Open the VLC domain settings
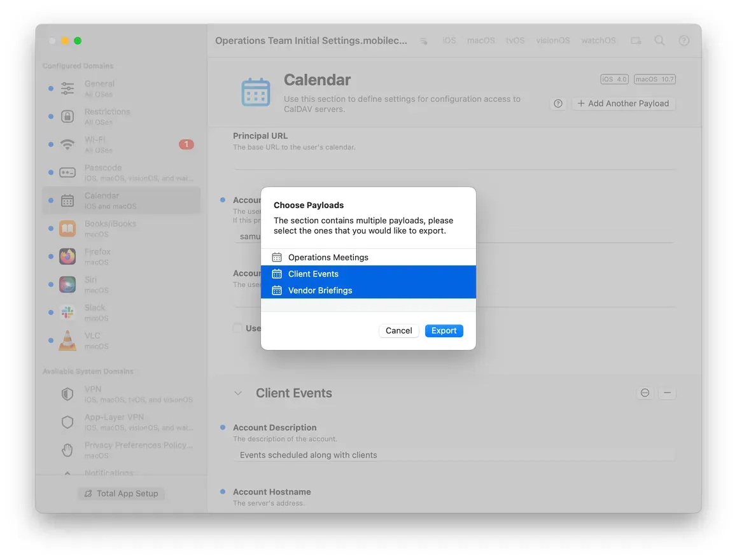The width and height of the screenshot is (737, 560). pos(67,340)
